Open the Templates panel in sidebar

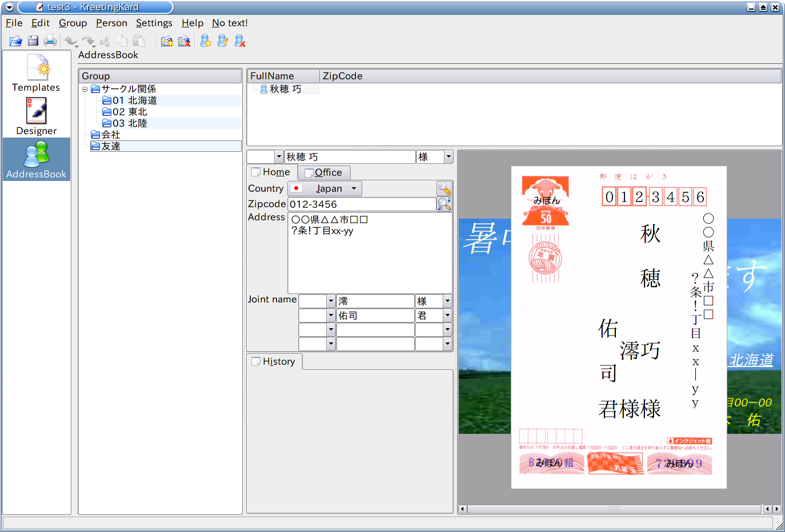click(36, 73)
